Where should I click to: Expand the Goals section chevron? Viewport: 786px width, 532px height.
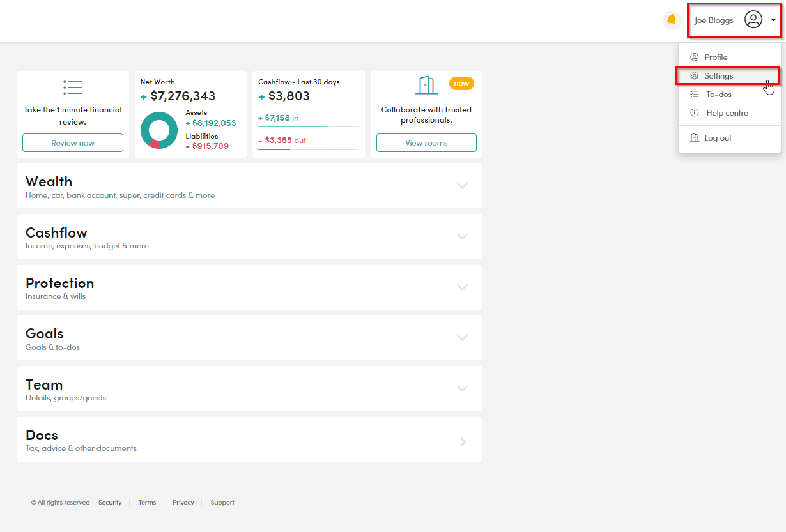pos(462,338)
